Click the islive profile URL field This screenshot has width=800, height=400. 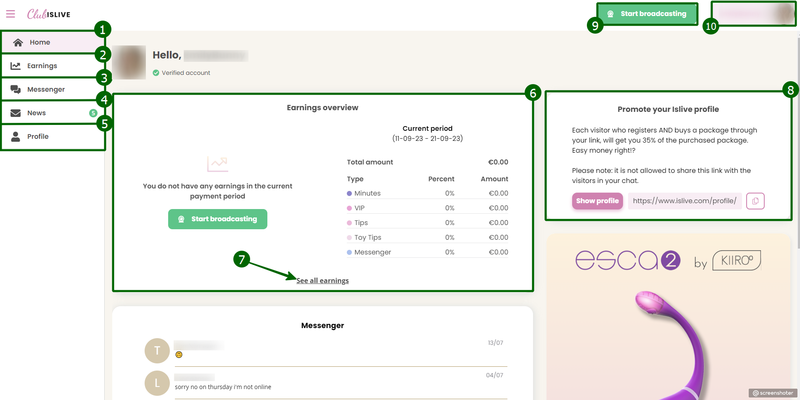coord(685,201)
